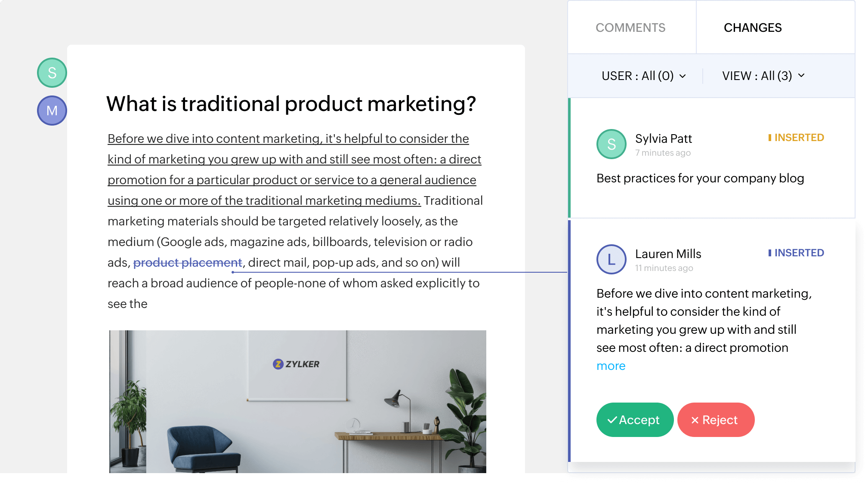Open the VIEW : All (3) filter dropdown

point(763,76)
